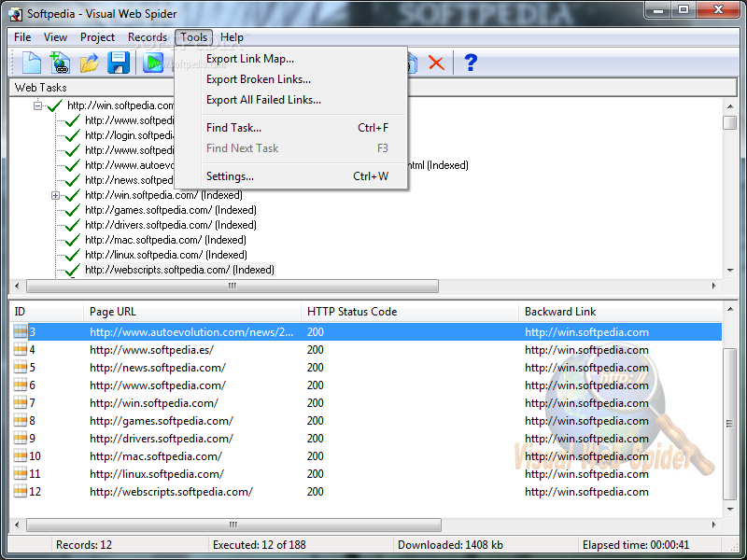Viewport: 747px width, 560px height.
Task: Click records table scrollbar up arrow
Action: [730, 310]
